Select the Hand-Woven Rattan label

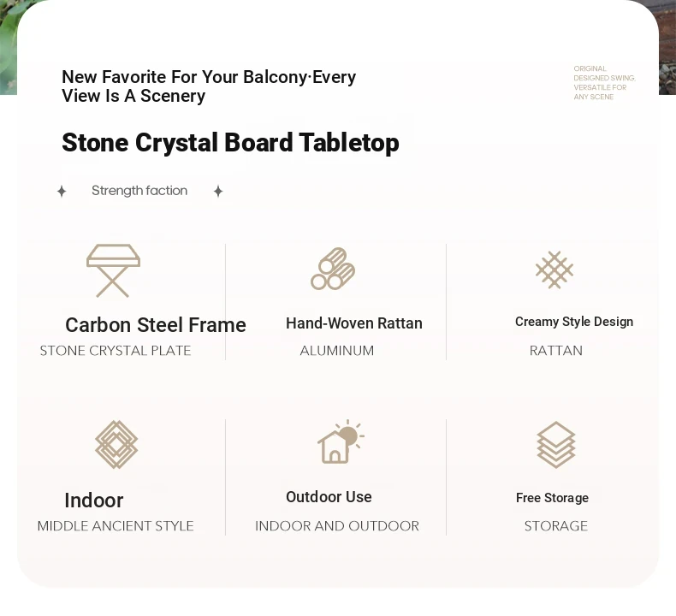point(354,323)
